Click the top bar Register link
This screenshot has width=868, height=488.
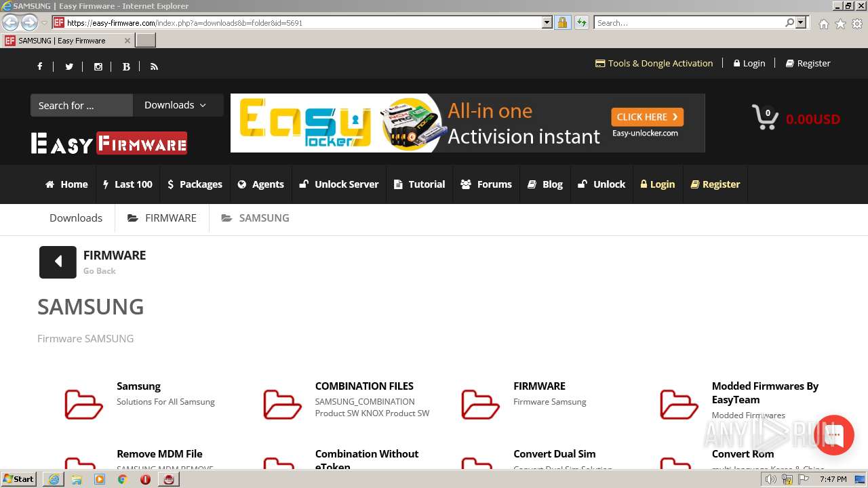[808, 63]
